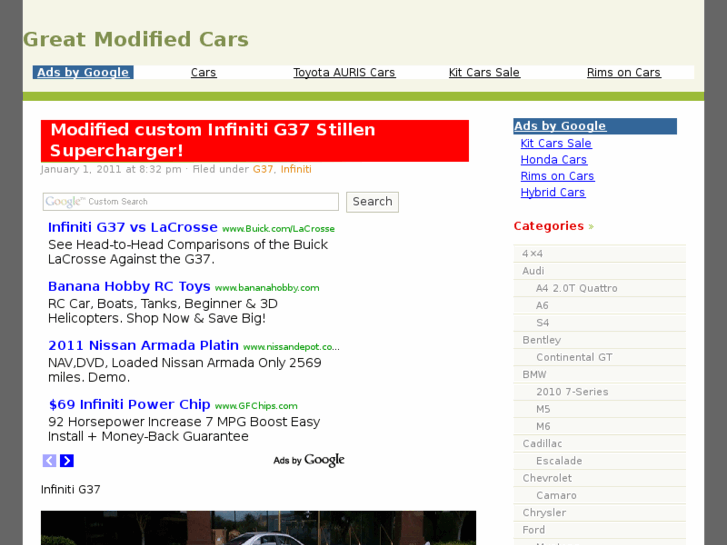Click the Search button
Viewport: 727px width, 545px height.
click(372, 202)
